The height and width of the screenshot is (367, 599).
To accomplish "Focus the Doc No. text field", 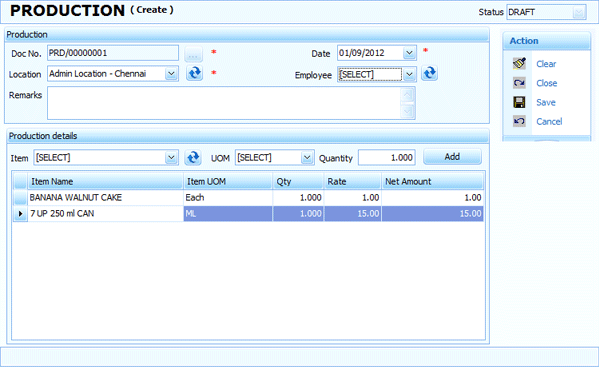I will [x=113, y=53].
